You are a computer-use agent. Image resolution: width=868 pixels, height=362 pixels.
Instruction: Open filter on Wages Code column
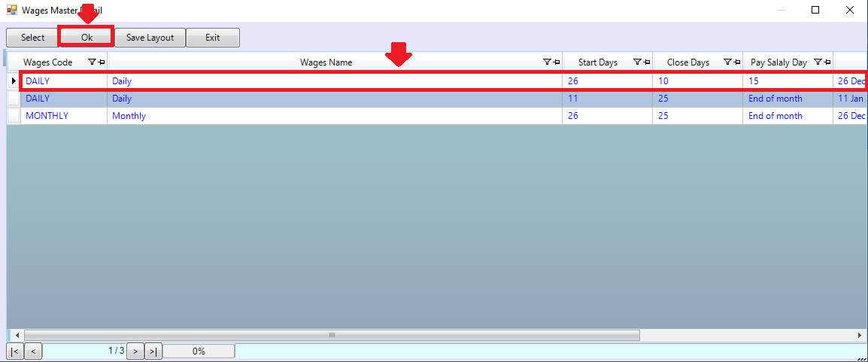pyautogui.click(x=92, y=62)
